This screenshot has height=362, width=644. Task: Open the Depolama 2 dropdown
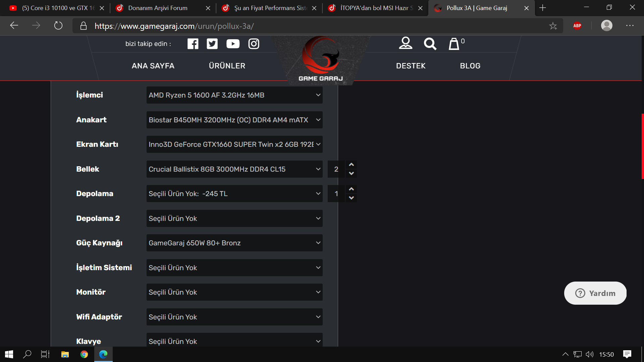click(234, 219)
